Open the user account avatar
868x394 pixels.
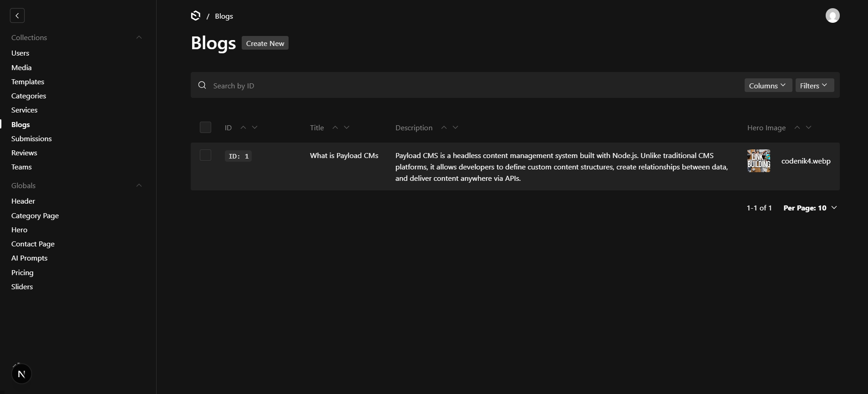pos(832,15)
